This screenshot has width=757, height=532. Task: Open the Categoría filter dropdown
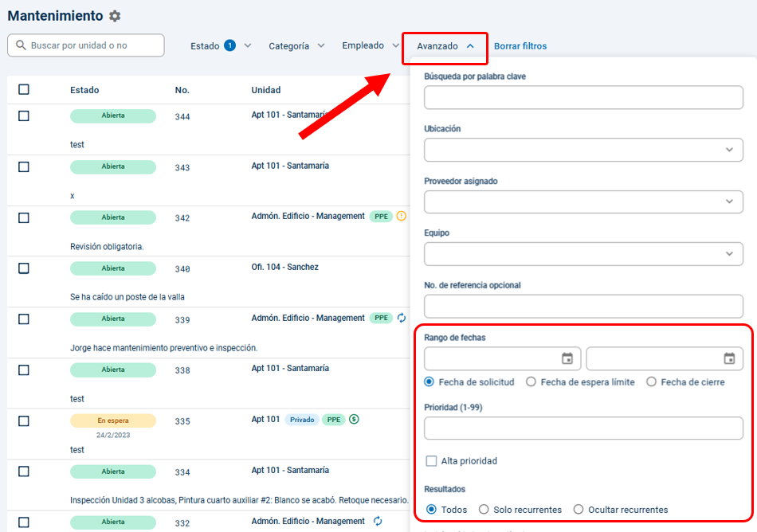coord(296,46)
